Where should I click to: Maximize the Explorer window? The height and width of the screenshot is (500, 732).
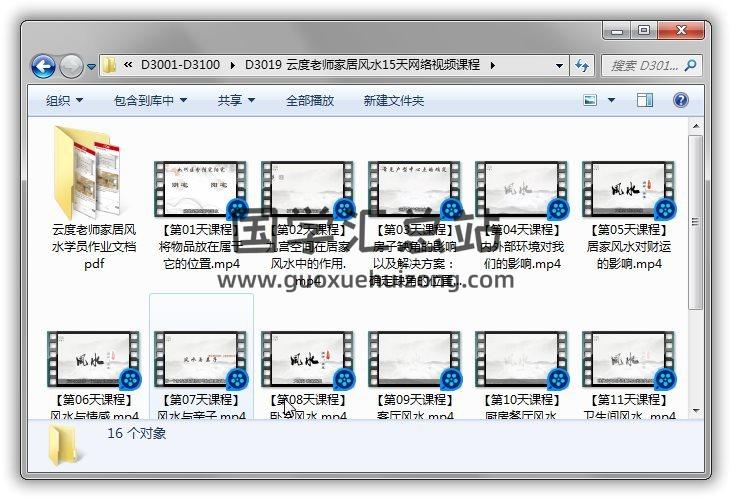644,31
